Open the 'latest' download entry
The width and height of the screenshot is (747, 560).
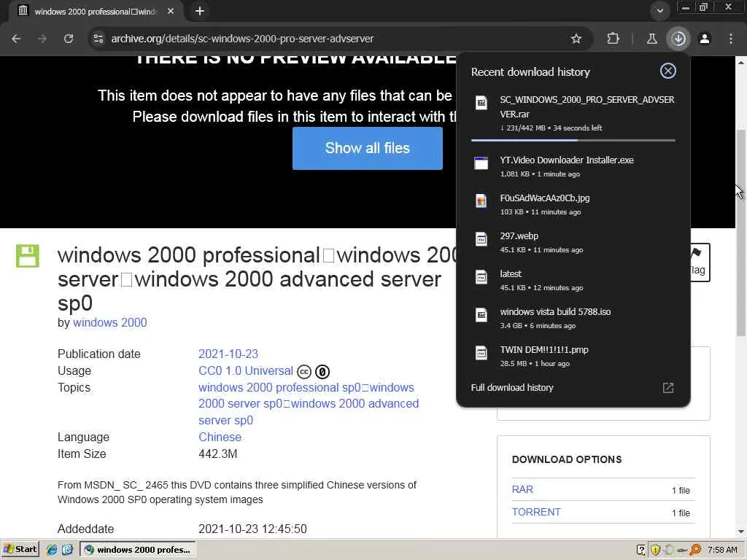pyautogui.click(x=573, y=280)
